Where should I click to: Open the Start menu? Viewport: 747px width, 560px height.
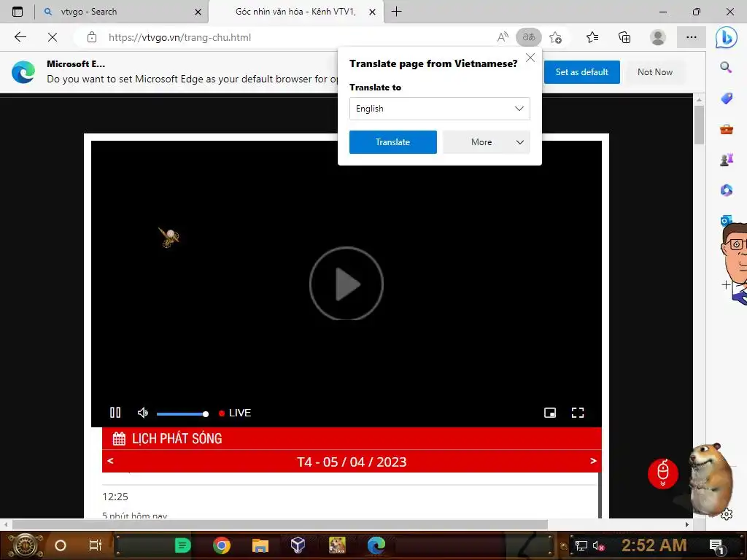pyautogui.click(x=25, y=545)
